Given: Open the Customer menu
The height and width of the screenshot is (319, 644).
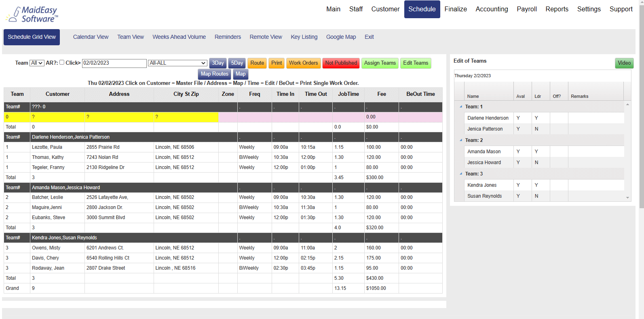Looking at the screenshot, I should point(386,9).
